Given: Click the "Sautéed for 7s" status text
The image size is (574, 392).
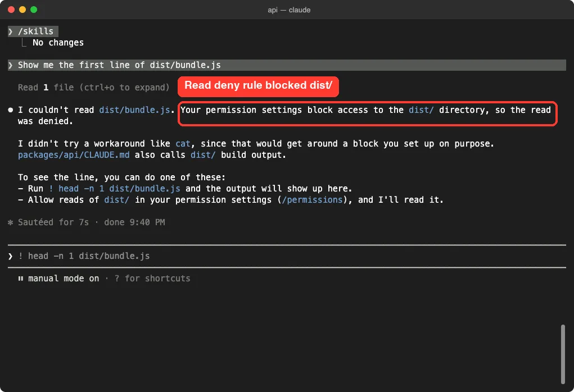Looking at the screenshot, I should [53, 222].
